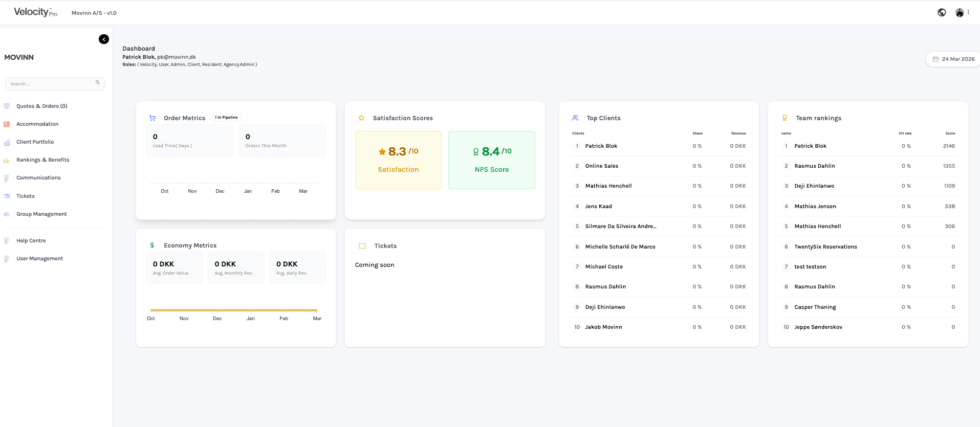Click the Tickets card icon
Screen dimensions: 980x427
tap(362, 246)
